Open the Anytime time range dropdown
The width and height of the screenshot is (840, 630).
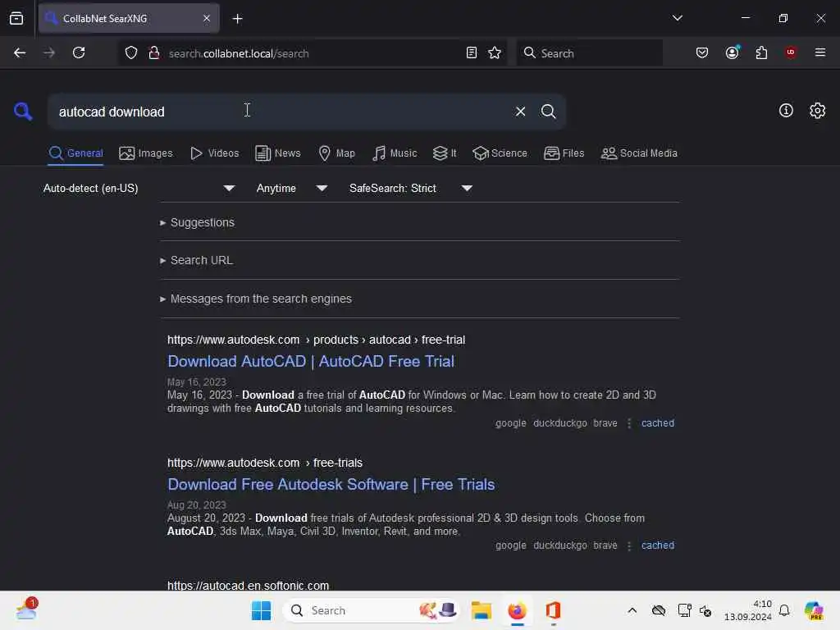click(292, 188)
